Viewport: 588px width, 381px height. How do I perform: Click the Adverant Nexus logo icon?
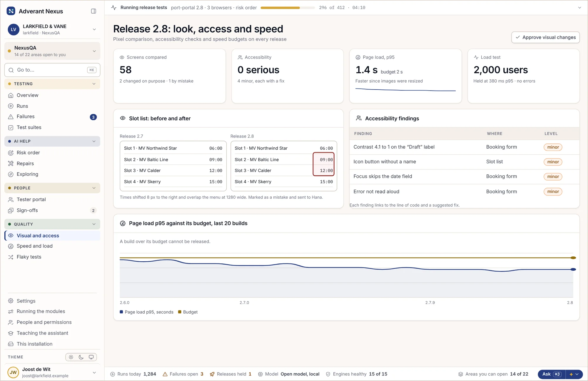(x=11, y=11)
